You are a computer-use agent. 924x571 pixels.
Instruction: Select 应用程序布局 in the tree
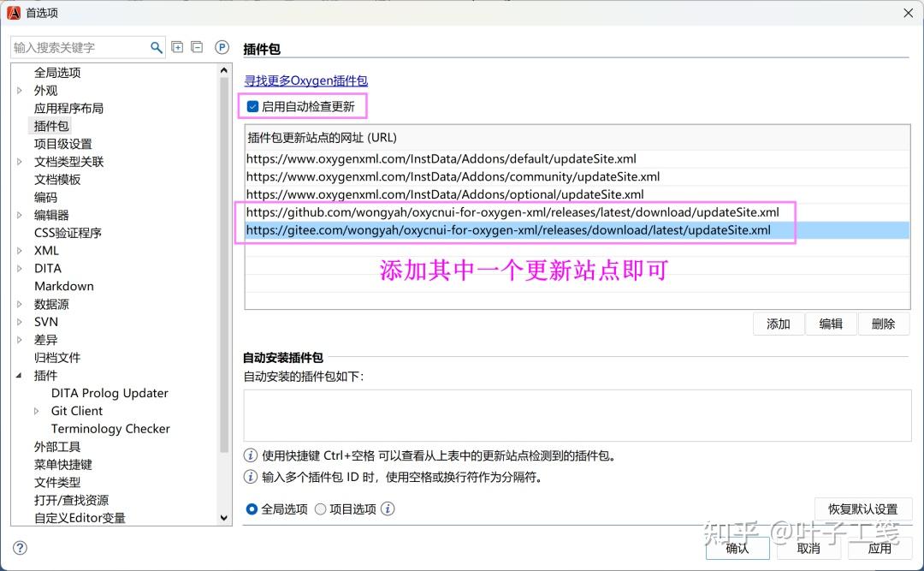(x=68, y=108)
